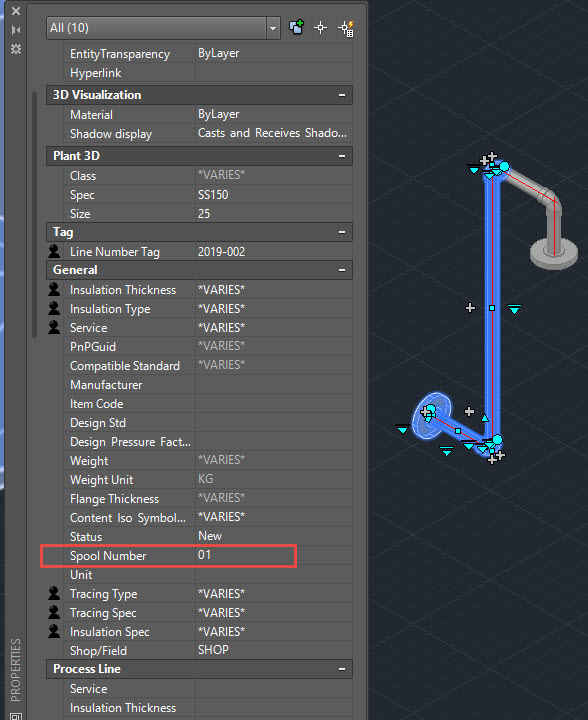Click the Tracing Spec person icon

pyautogui.click(x=54, y=612)
